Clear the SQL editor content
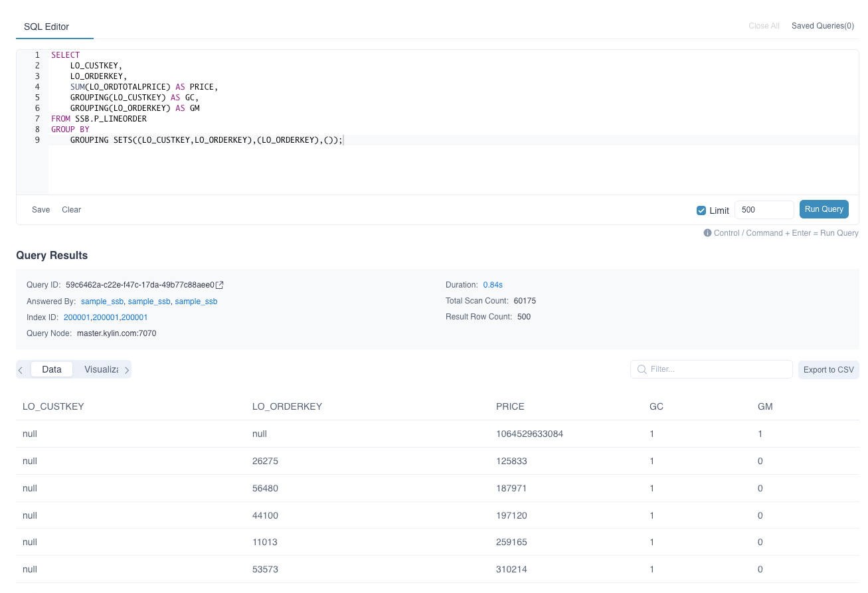 [71, 210]
